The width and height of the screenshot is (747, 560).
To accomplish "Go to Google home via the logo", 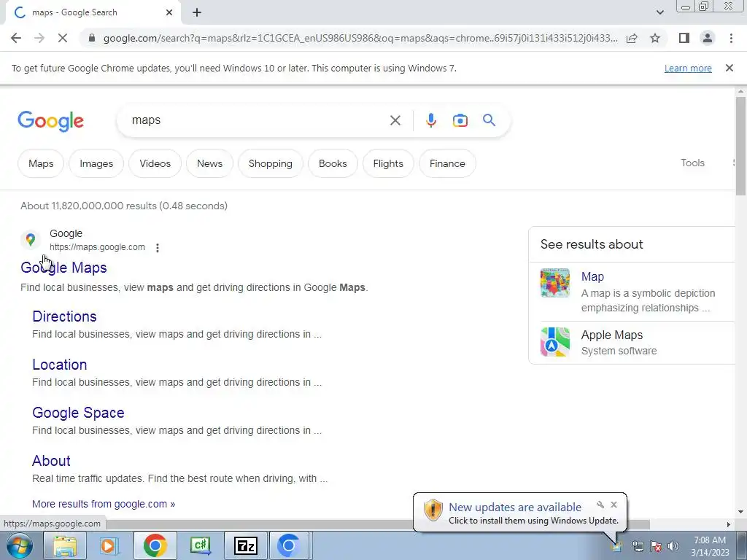I will point(50,122).
